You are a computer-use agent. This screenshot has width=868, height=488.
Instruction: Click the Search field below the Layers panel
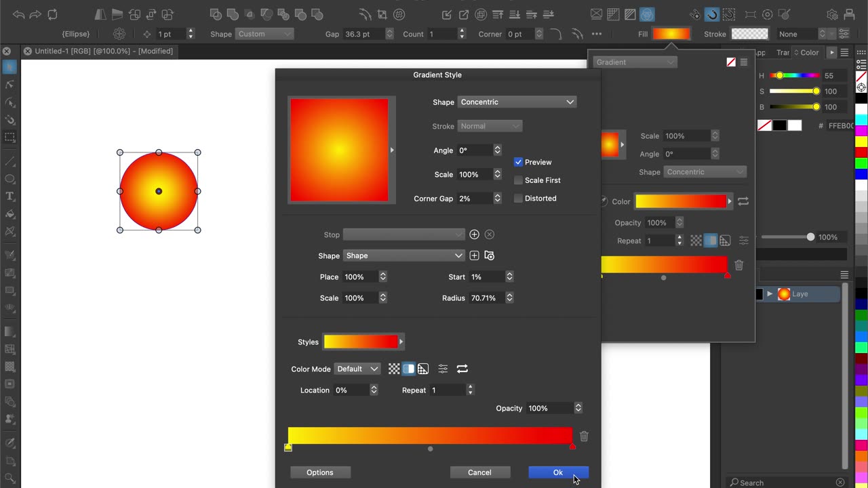pos(787,483)
